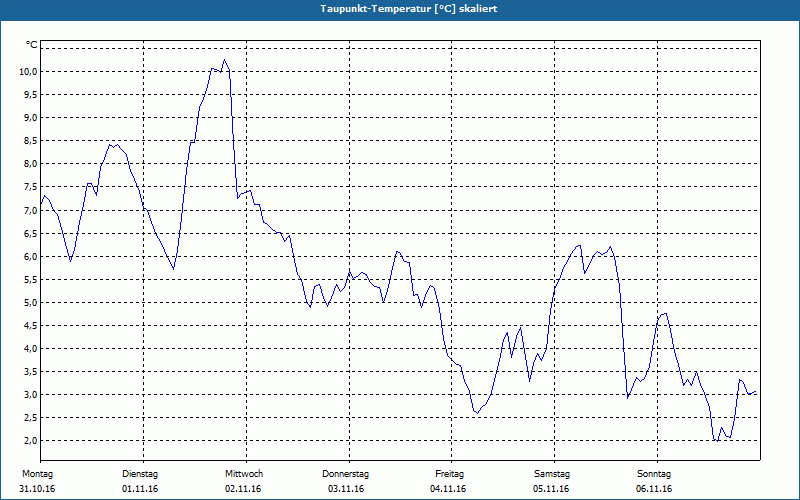Screen dimensions: 800x500
Task: Click the 6,0 axis value
Action: click(30, 257)
